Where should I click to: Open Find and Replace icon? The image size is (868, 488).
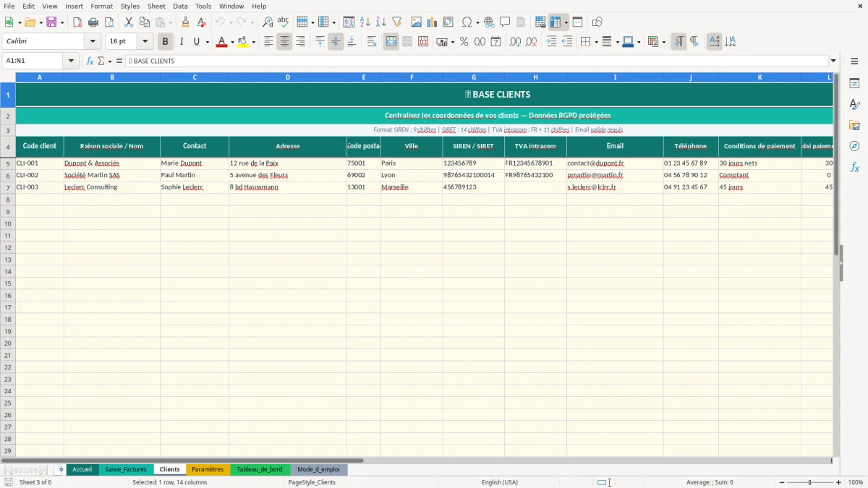pyautogui.click(x=268, y=22)
